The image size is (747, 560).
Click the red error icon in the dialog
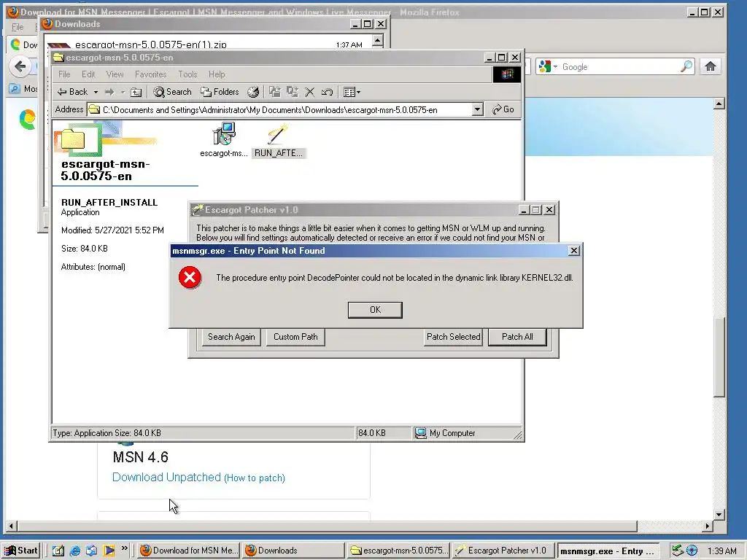[x=190, y=278]
